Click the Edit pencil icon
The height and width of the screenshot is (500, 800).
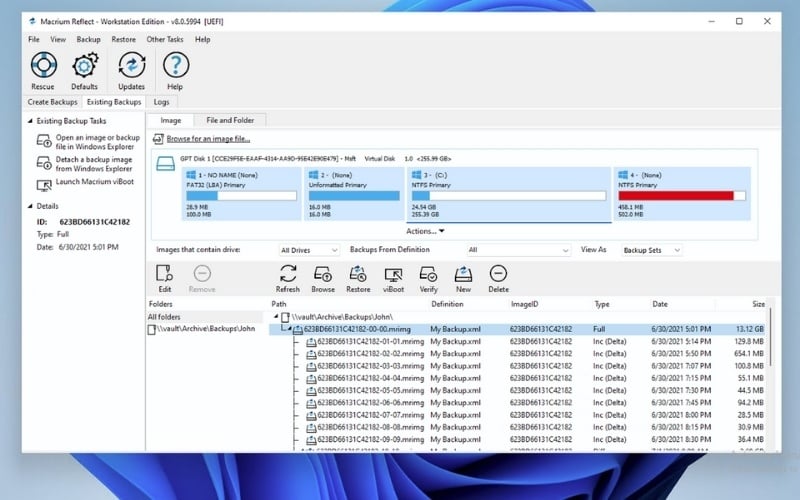tap(165, 274)
